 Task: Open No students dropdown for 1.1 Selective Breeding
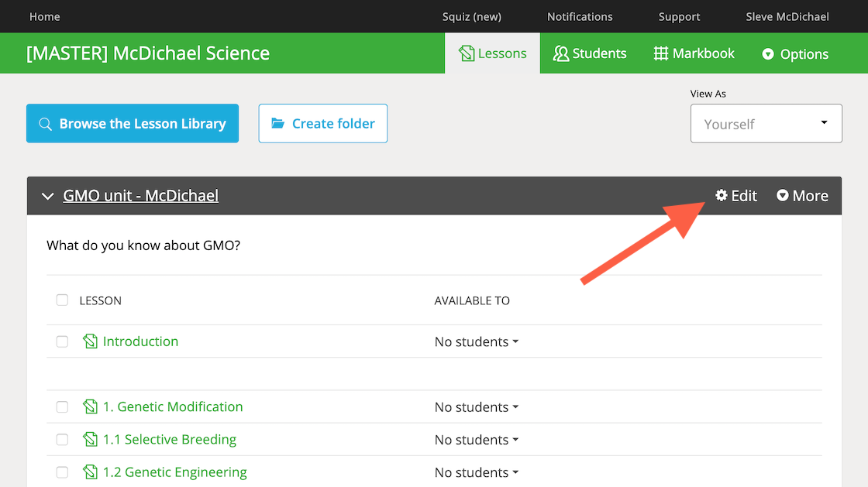pyautogui.click(x=477, y=440)
